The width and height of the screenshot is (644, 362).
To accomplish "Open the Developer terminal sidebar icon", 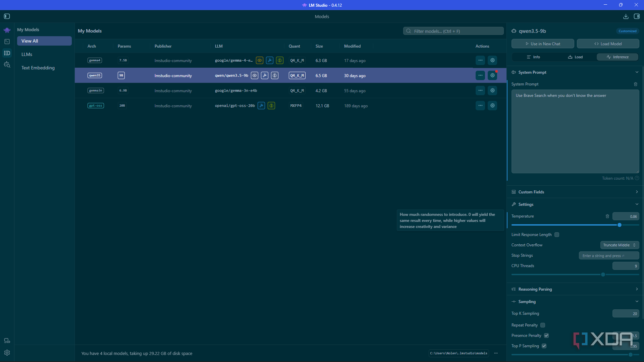I will pyautogui.click(x=7, y=42).
